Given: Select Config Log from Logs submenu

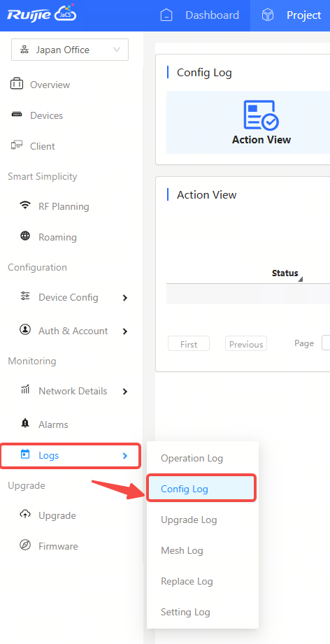Looking at the screenshot, I should pyautogui.click(x=201, y=488).
